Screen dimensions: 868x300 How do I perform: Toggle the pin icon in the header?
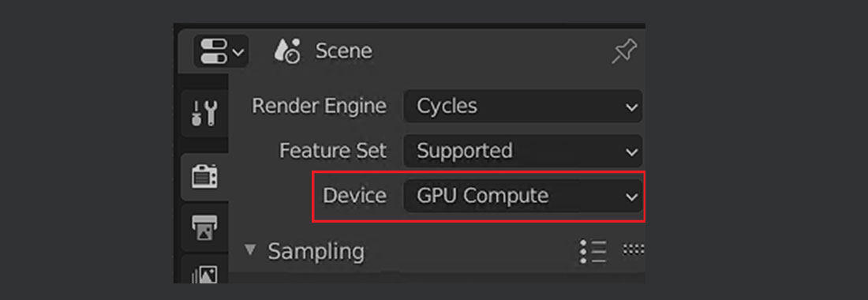coord(624,52)
